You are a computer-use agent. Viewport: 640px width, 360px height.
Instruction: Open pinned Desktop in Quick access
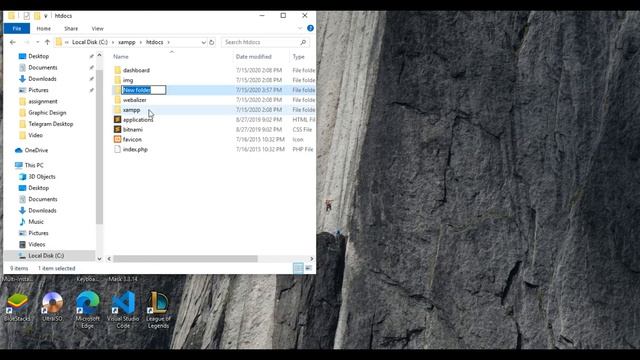pos(38,56)
